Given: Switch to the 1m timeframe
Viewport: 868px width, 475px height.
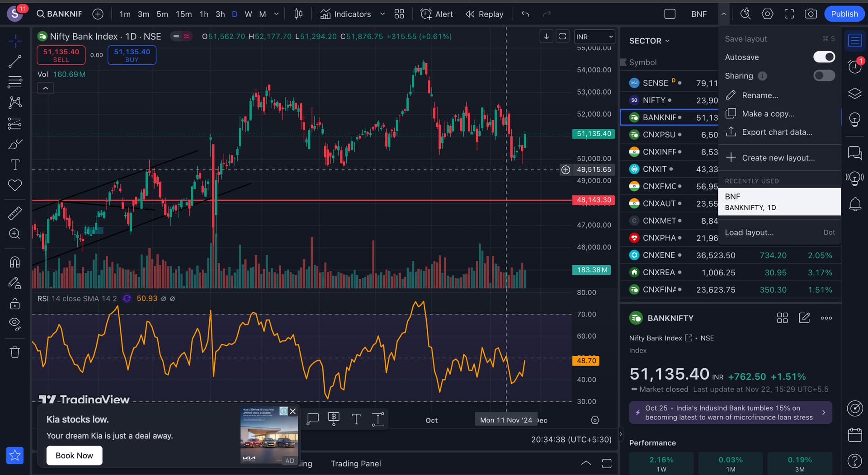Looking at the screenshot, I should point(125,14).
